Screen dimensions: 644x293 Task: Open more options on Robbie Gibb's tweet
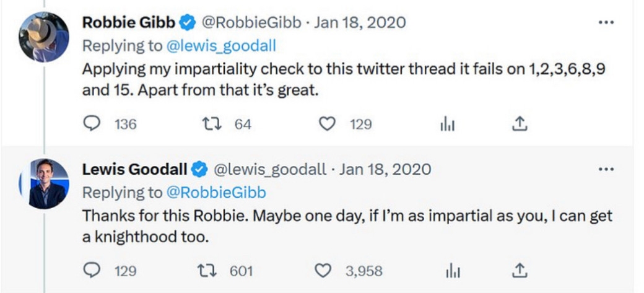[x=606, y=23]
